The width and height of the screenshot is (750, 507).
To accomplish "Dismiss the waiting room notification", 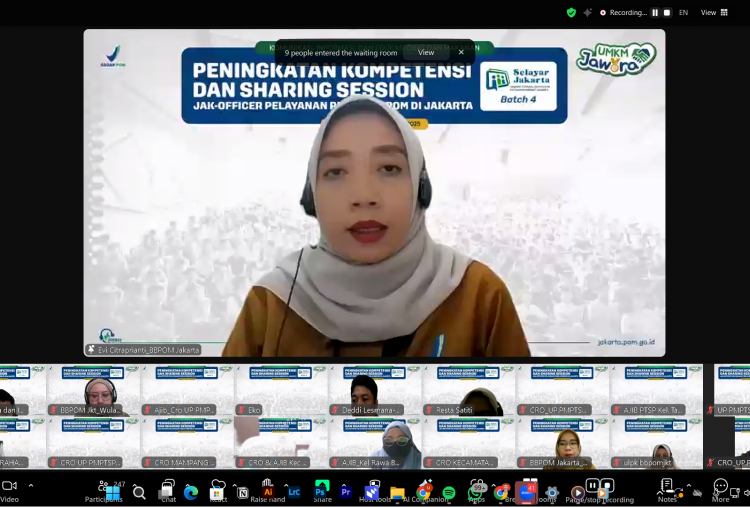I will (x=461, y=53).
